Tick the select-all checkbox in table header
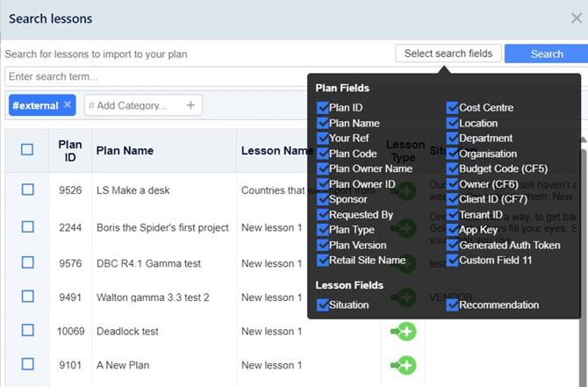The width and height of the screenshot is (588, 387). (x=27, y=150)
